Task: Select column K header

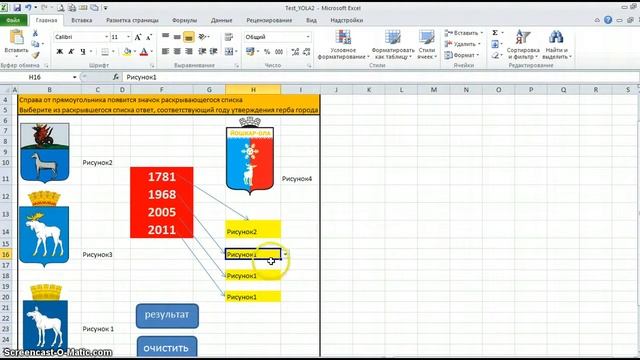Action: tap(369, 89)
